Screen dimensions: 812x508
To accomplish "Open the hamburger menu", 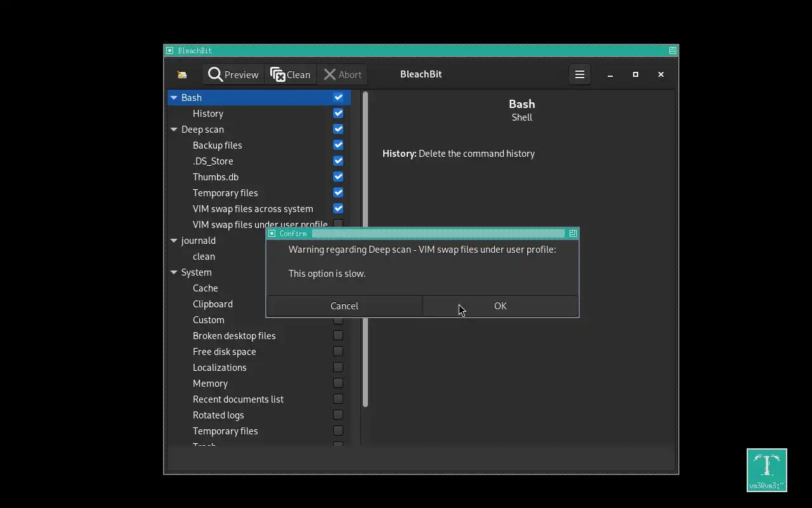I will tap(580, 74).
